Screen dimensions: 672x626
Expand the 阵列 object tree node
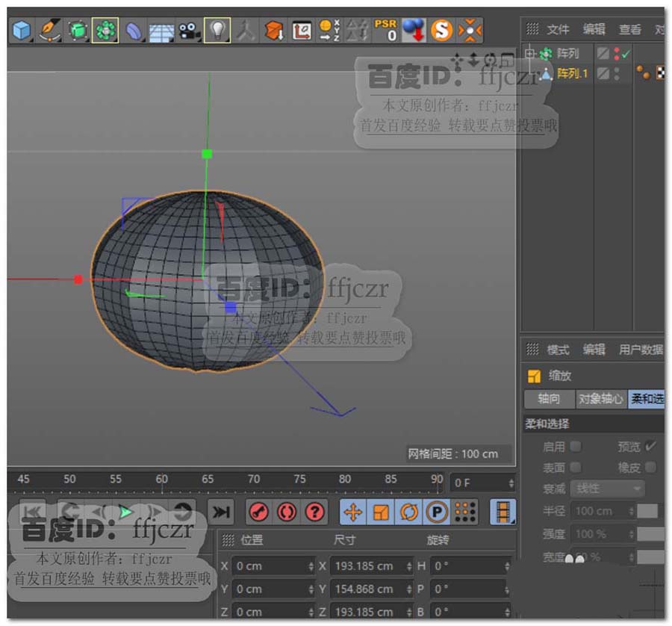coord(530,54)
